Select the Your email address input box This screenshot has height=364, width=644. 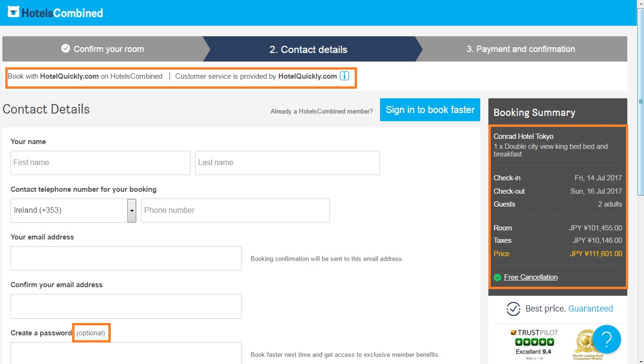point(126,258)
